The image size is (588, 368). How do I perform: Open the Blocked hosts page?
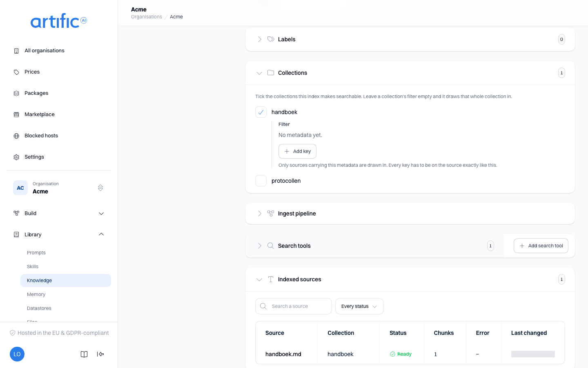[x=59, y=136]
